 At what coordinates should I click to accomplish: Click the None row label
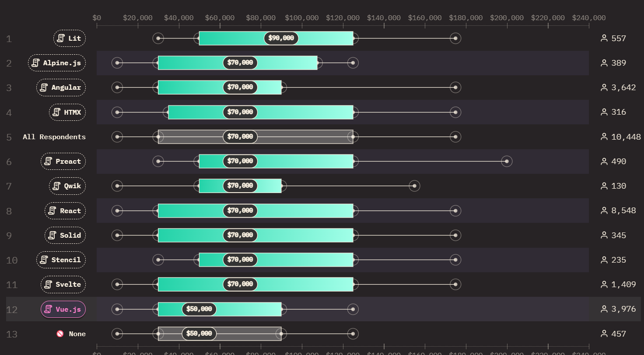77,334
